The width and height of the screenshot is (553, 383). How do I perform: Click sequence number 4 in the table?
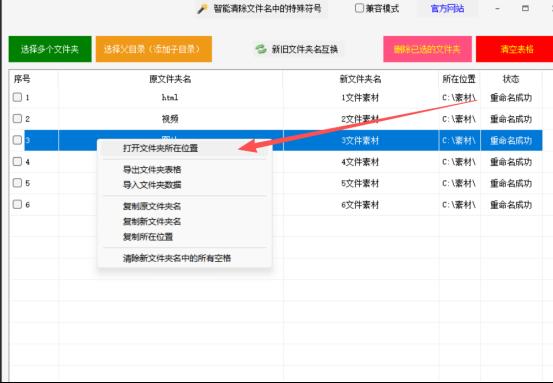point(28,162)
